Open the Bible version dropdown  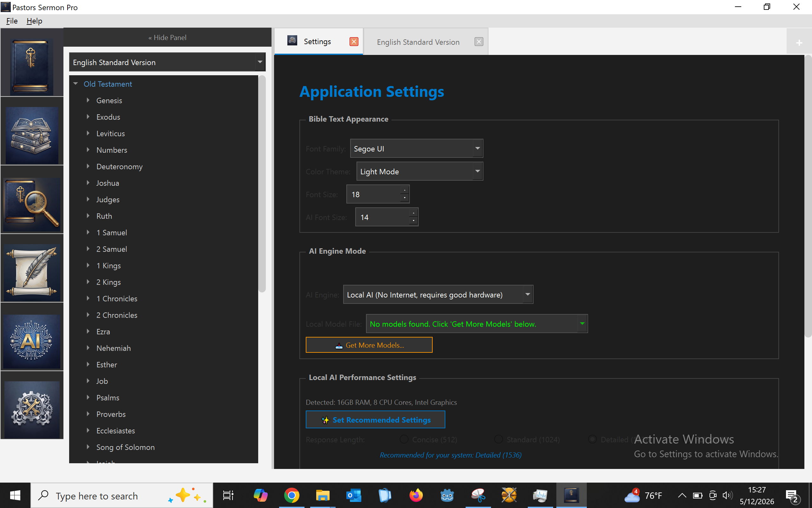coord(167,62)
